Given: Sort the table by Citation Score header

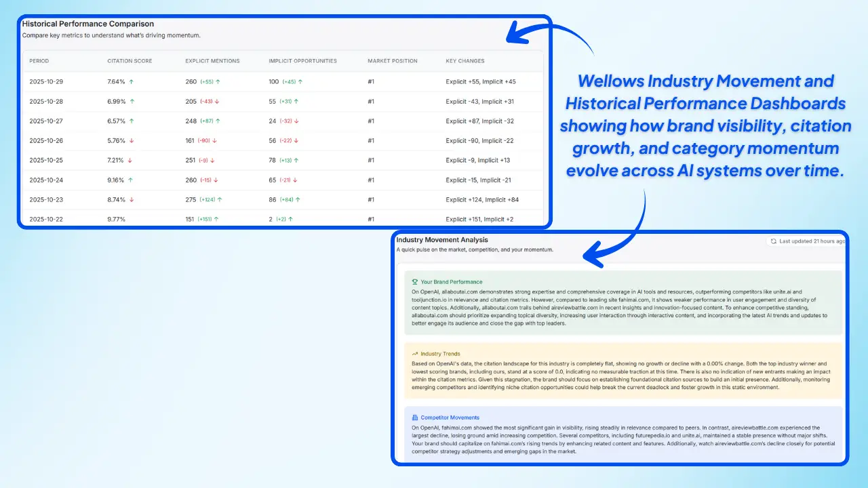Looking at the screenshot, I should 130,60.
